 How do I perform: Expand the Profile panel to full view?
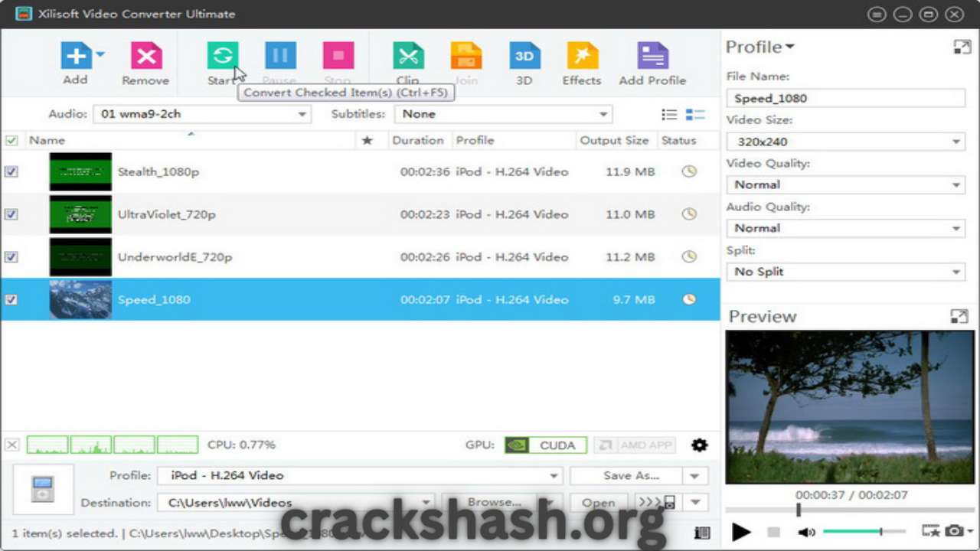962,47
